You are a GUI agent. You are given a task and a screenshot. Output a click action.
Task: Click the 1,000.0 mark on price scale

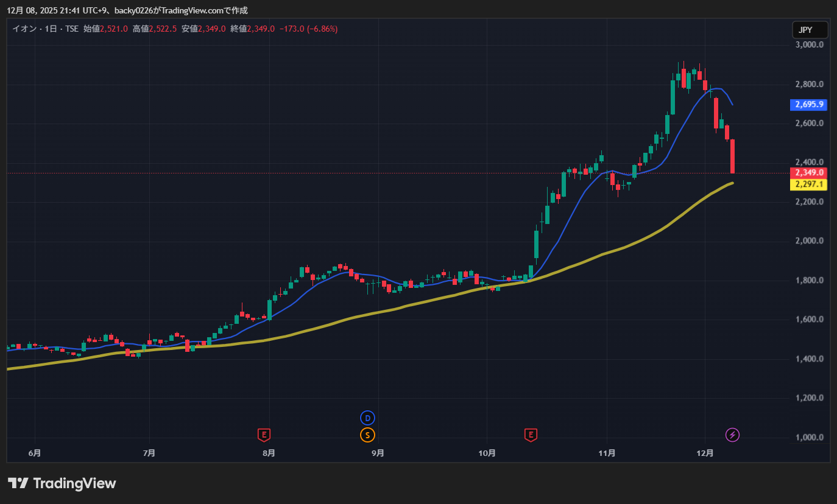pyautogui.click(x=810, y=438)
